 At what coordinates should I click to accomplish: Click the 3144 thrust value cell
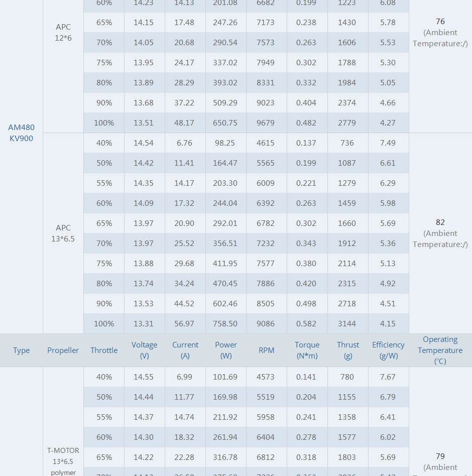point(347,324)
